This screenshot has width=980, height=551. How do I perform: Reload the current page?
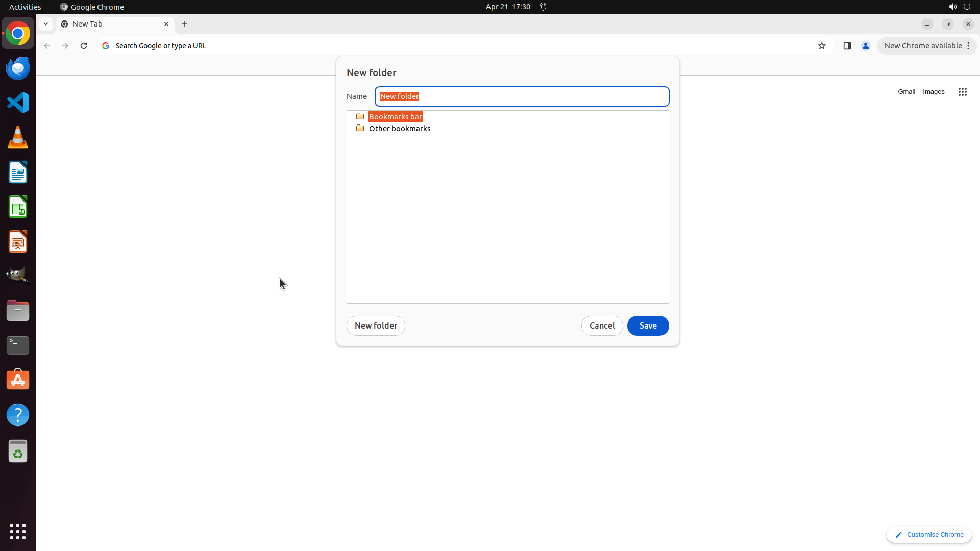coord(84,46)
